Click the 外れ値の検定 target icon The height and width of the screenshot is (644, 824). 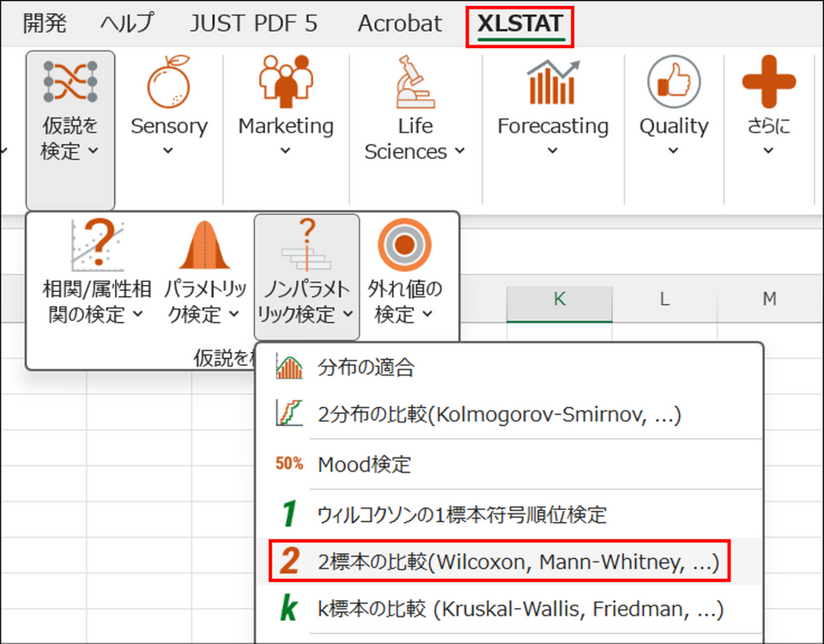(404, 245)
